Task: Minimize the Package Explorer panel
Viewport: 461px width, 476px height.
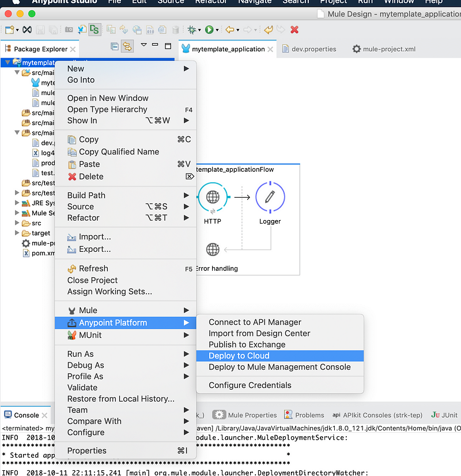Action: click(155, 44)
